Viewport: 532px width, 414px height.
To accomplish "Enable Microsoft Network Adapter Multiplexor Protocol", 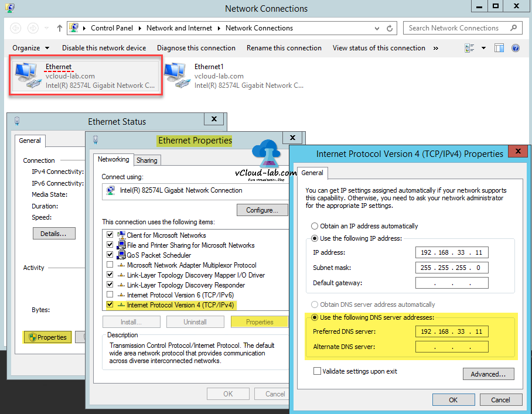I will tap(110, 265).
